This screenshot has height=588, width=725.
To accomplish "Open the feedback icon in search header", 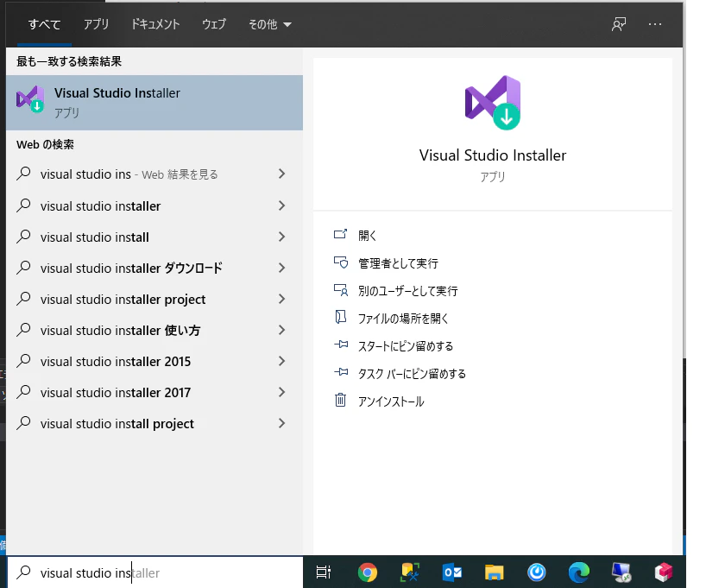I will (x=618, y=24).
